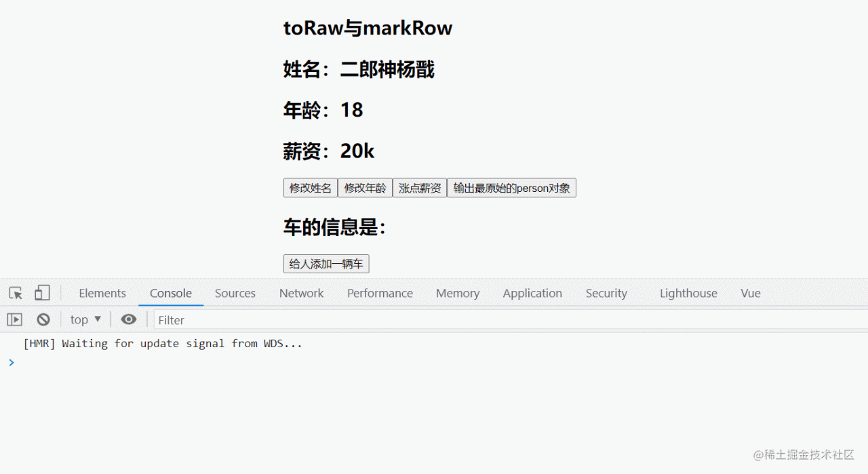Screen dimensions: 868x474
Task: Click the 修改年龄 button
Action: [365, 188]
